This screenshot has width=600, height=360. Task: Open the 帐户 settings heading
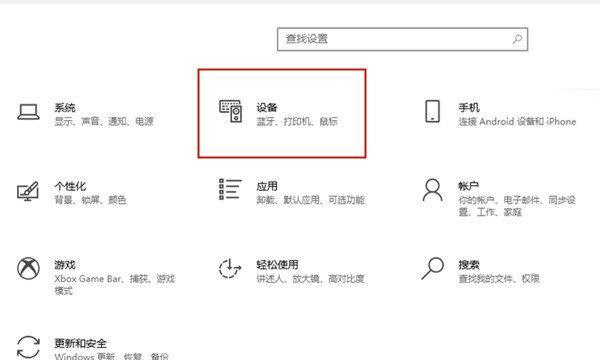469,186
